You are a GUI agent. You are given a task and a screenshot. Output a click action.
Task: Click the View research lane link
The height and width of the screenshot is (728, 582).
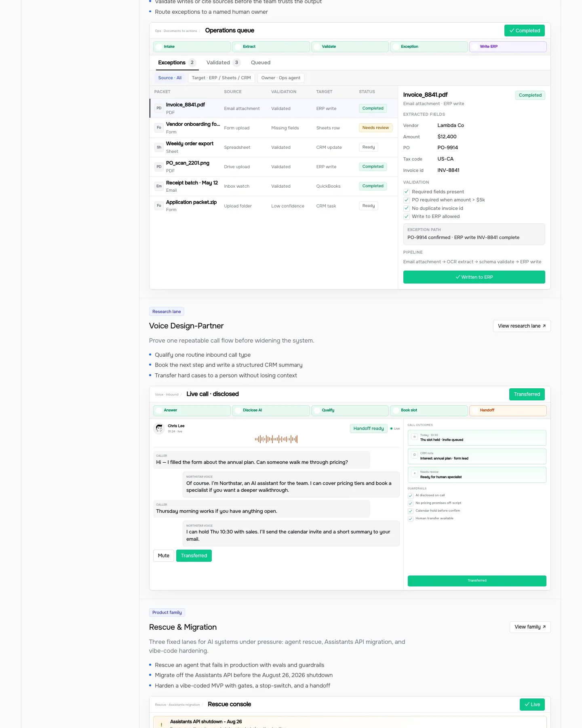coord(522,326)
